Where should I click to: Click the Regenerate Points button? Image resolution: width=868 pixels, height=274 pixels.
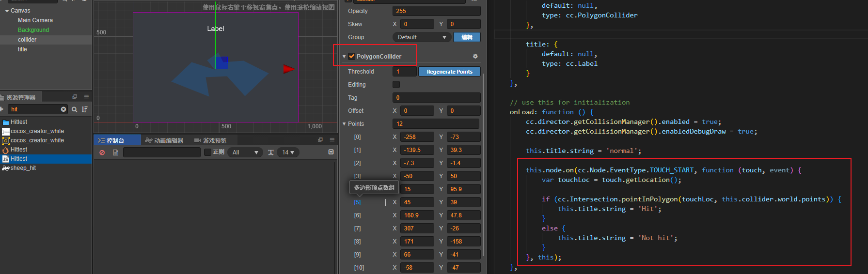click(x=449, y=72)
